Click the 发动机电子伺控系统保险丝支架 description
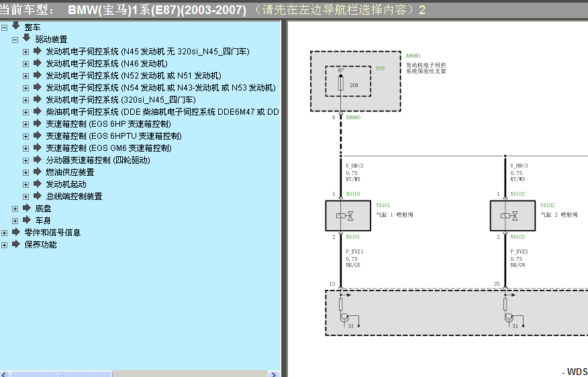 pyautogui.click(x=426, y=68)
